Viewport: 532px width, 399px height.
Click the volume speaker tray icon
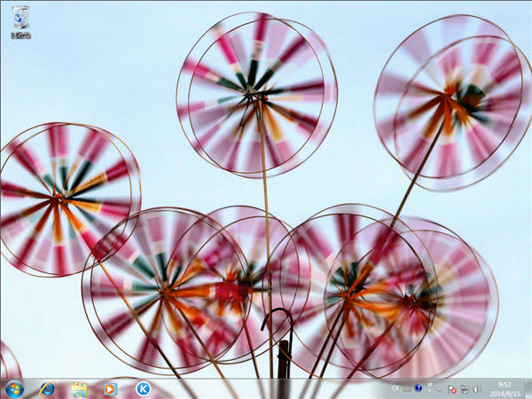pyautogui.click(x=477, y=388)
